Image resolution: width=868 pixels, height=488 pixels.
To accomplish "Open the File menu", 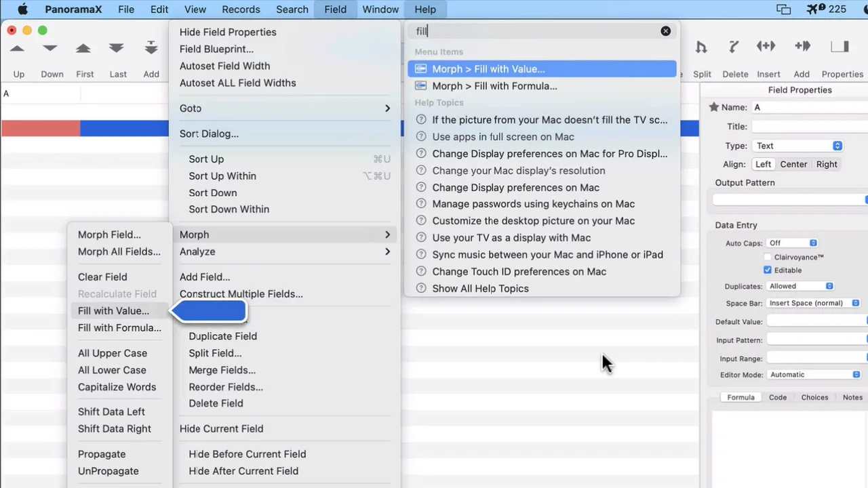I will (126, 9).
